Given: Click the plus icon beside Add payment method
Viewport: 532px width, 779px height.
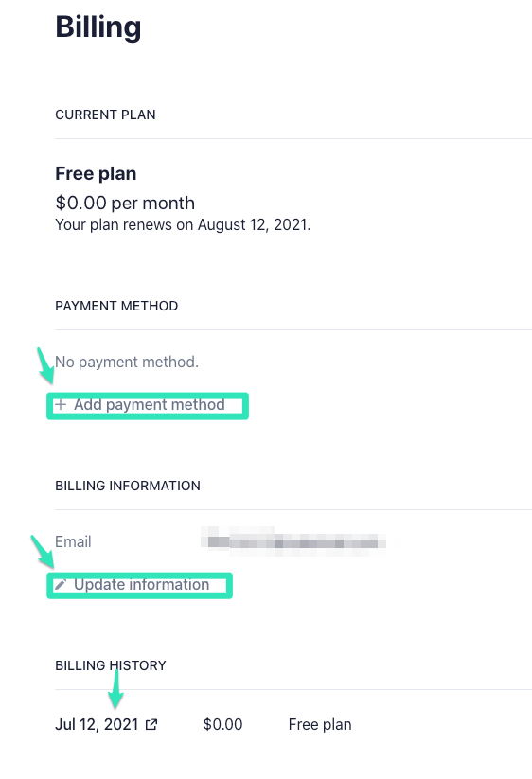Looking at the screenshot, I should (61, 405).
